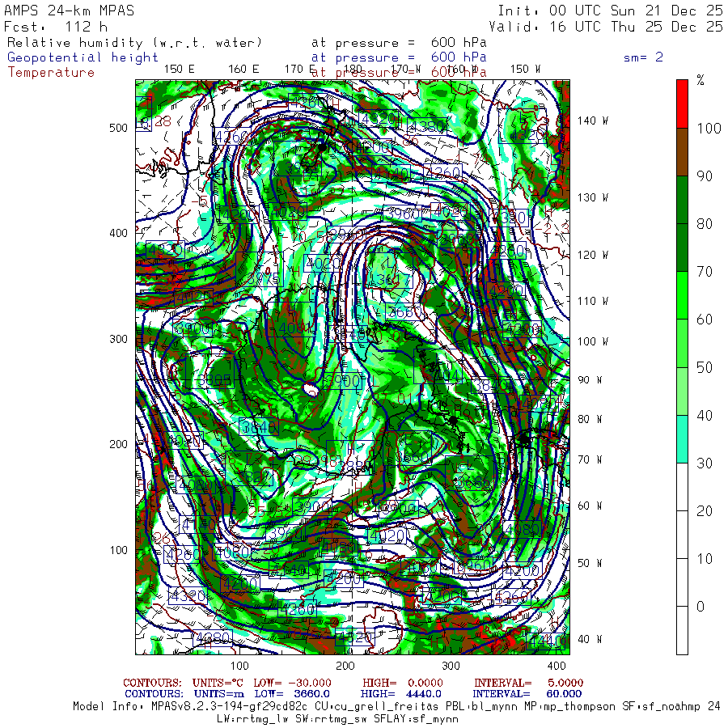This screenshot has width=728, height=728.
Task: Click the 'MP:mp_thompson' scheme text
Action: click(x=569, y=707)
